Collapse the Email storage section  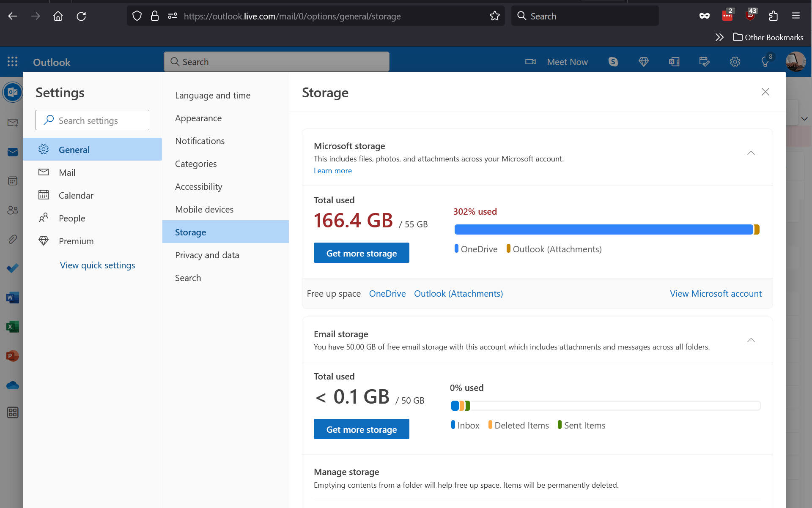coord(751,340)
